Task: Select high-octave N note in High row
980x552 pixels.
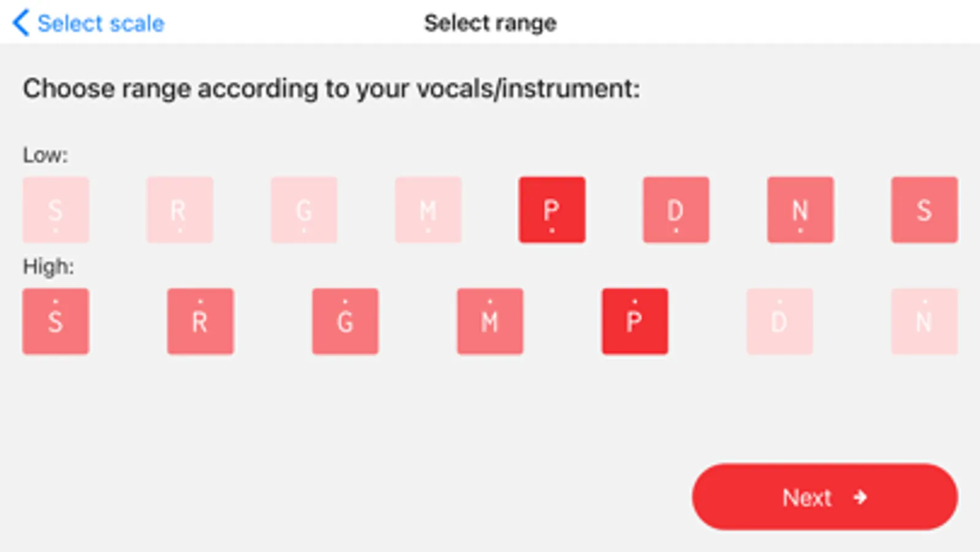Action: (x=924, y=321)
